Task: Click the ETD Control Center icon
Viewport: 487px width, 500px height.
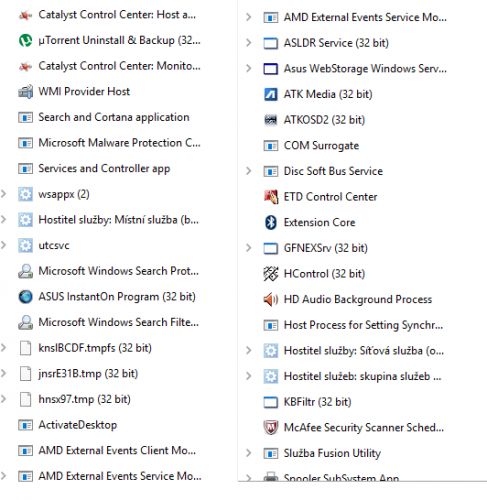Action: coord(271,197)
